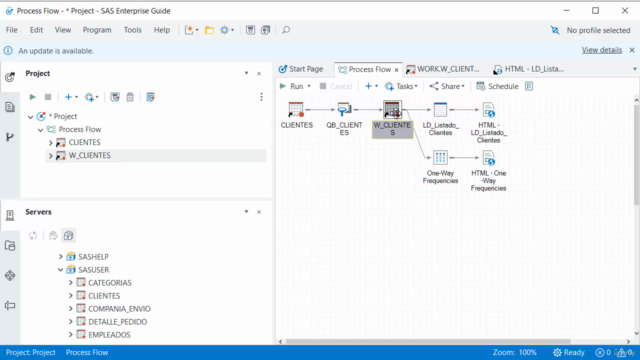Close the Project pane

259,73
